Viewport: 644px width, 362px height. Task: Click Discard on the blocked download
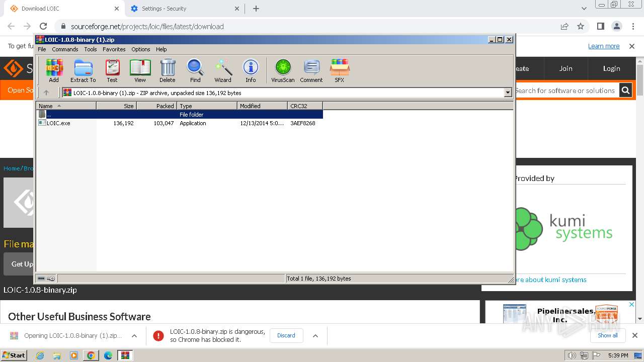(x=286, y=335)
